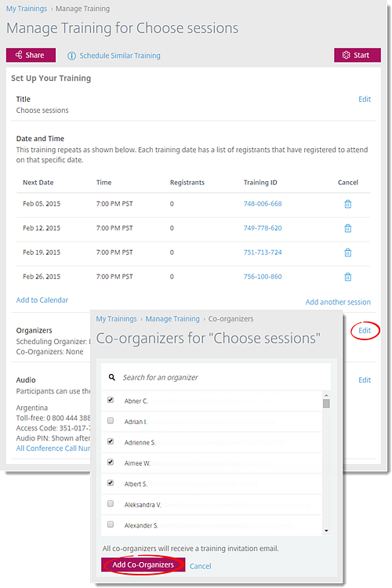Image resolution: width=392 pixels, height=588 pixels.
Task: Click the trash icon for Feb 12, 2015
Action: click(348, 228)
